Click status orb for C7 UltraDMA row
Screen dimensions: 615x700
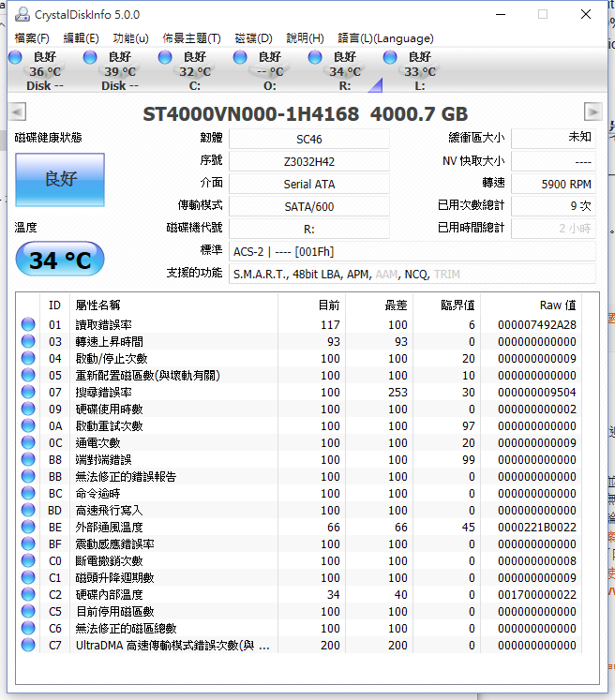28,645
